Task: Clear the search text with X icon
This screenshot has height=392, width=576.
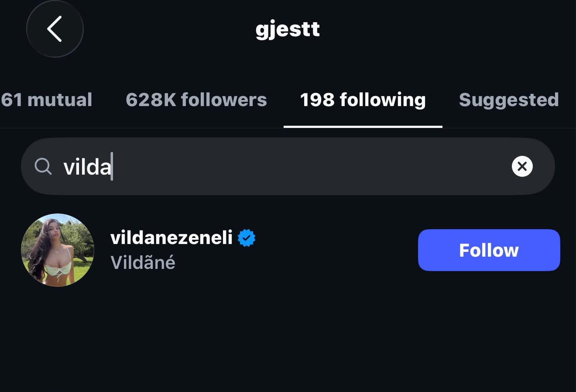Action: pyautogui.click(x=522, y=166)
